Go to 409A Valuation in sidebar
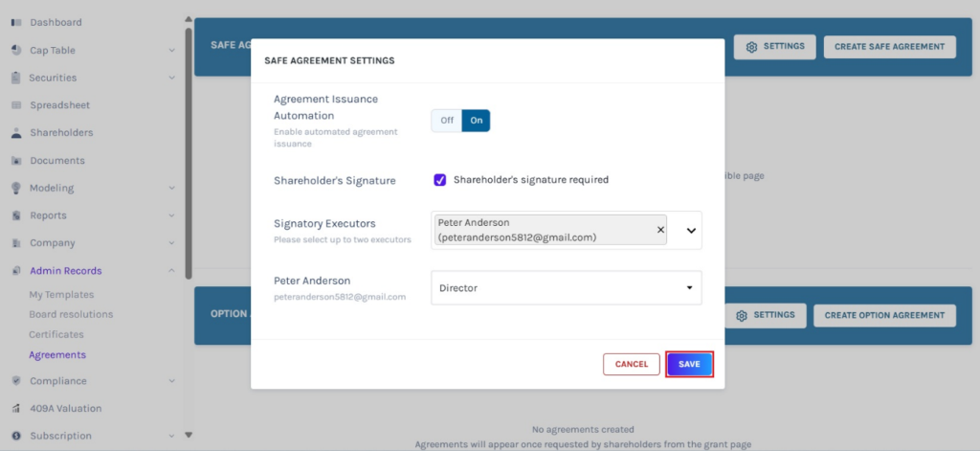Screen dimensions: 980x451 click(66, 409)
